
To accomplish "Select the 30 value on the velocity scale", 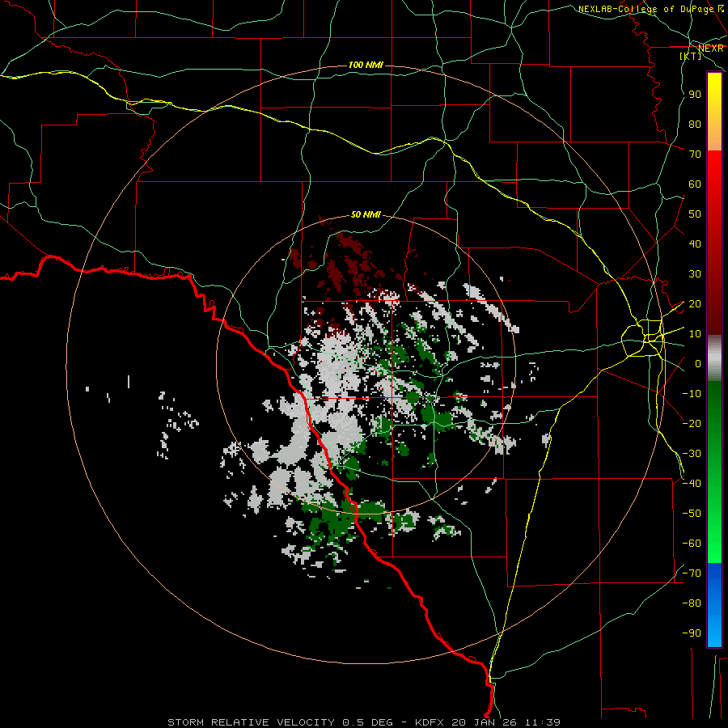I will click(x=695, y=274).
